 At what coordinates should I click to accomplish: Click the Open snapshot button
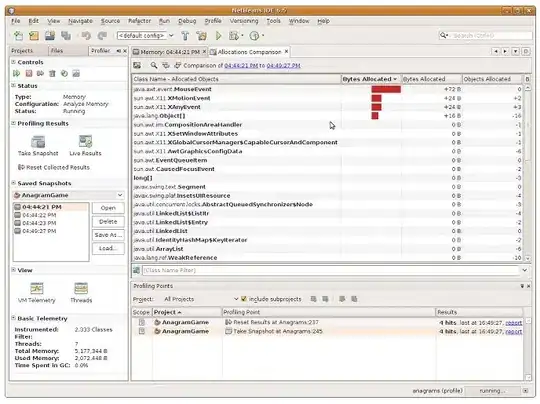(x=108, y=208)
